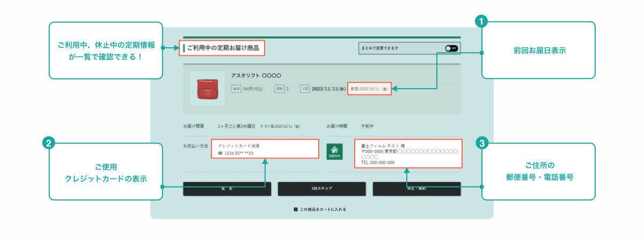Click the 個数 label icon before quantity

point(279,89)
